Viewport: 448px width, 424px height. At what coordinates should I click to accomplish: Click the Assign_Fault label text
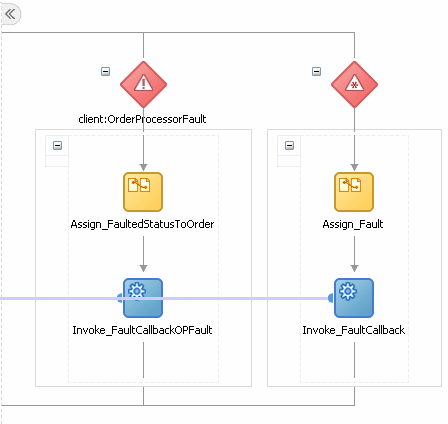tap(353, 224)
